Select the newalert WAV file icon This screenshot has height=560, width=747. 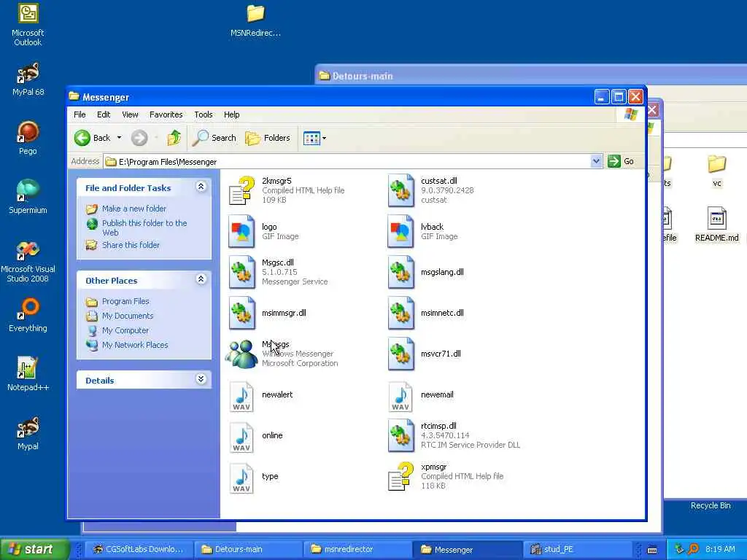coord(241,396)
